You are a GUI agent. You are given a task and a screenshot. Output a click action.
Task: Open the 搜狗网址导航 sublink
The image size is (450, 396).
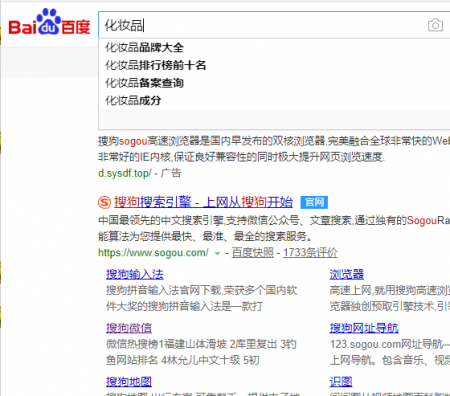tap(364, 328)
